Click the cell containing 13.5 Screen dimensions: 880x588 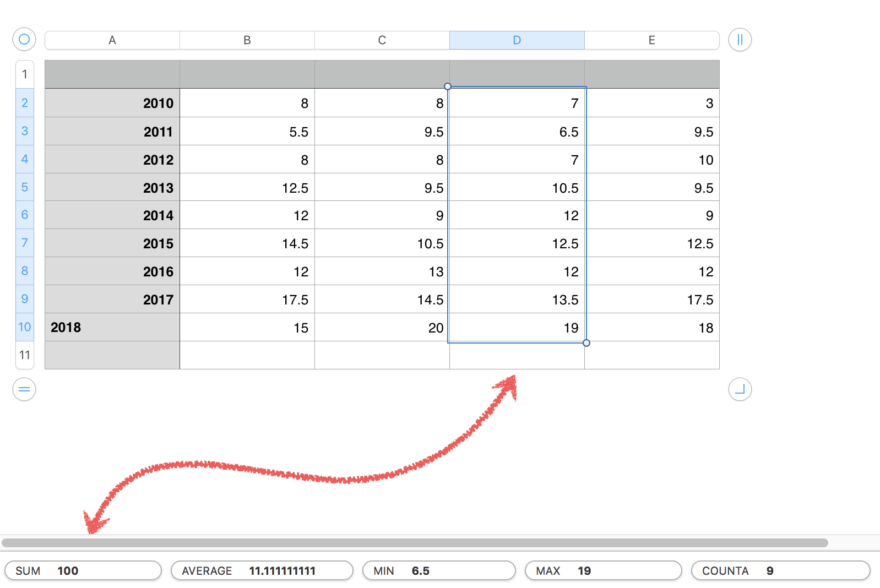(x=517, y=299)
